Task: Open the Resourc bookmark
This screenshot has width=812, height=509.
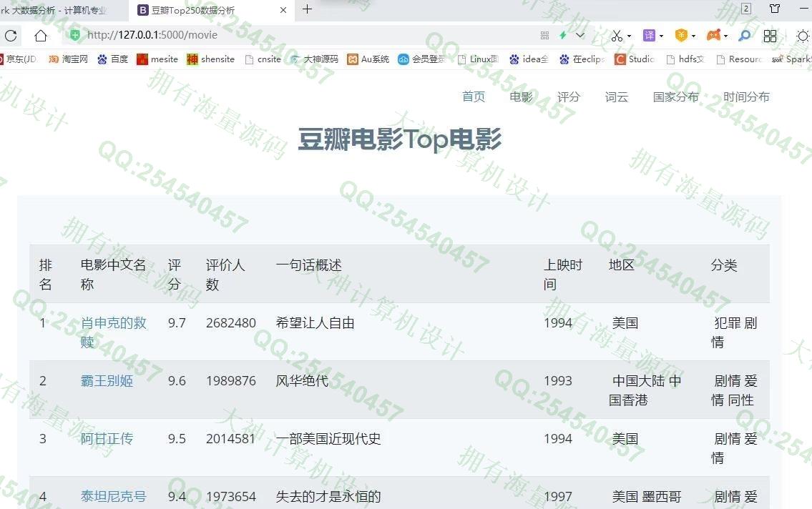Action: point(739,59)
